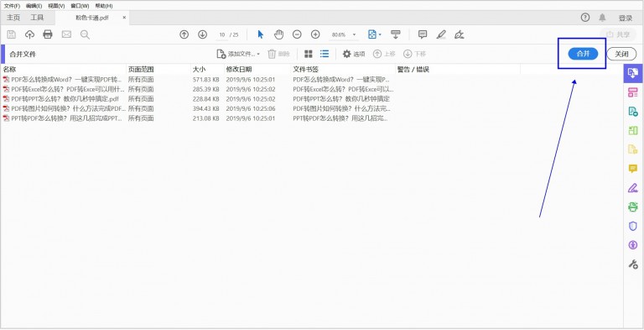Image resolution: width=644 pixels, height=330 pixels.
Task: Click the zoom in plus icon
Action: tap(315, 34)
